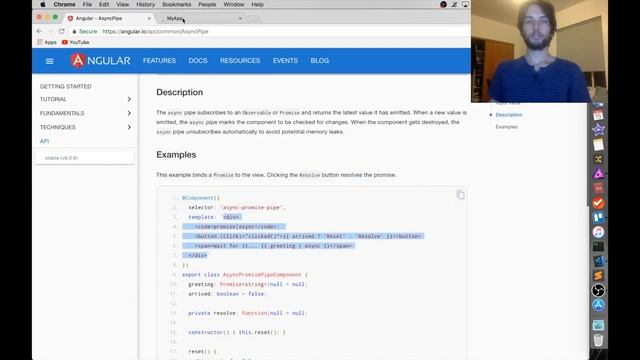Open the Edit menu
Viewport: 640px width, 360px height.
(104, 4)
